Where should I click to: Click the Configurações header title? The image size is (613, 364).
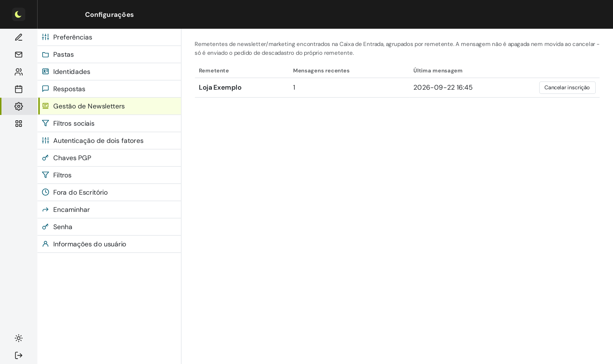[109, 15]
